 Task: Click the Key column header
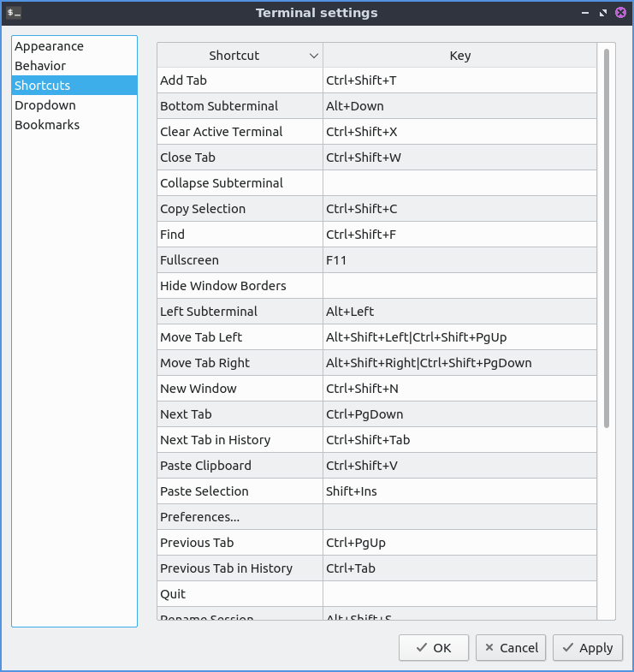click(459, 56)
